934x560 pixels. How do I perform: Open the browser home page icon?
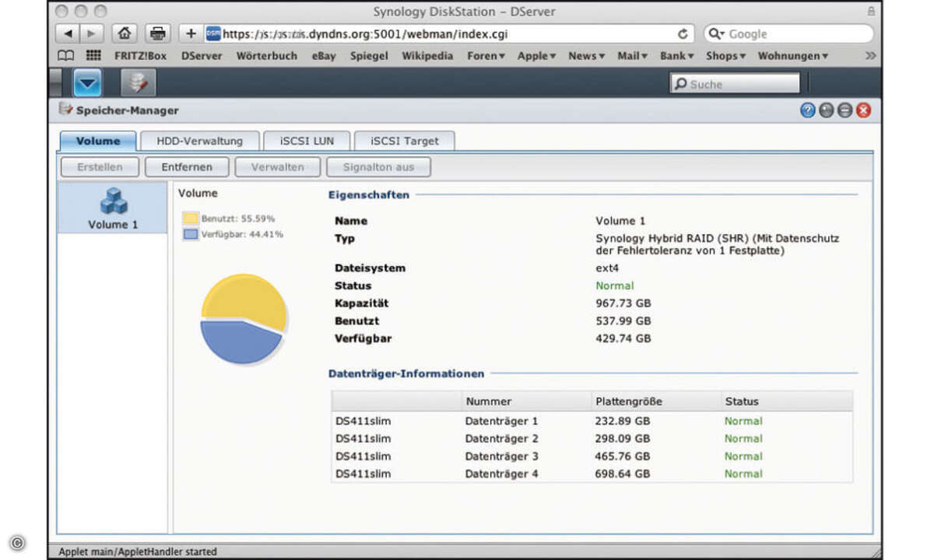point(124,34)
